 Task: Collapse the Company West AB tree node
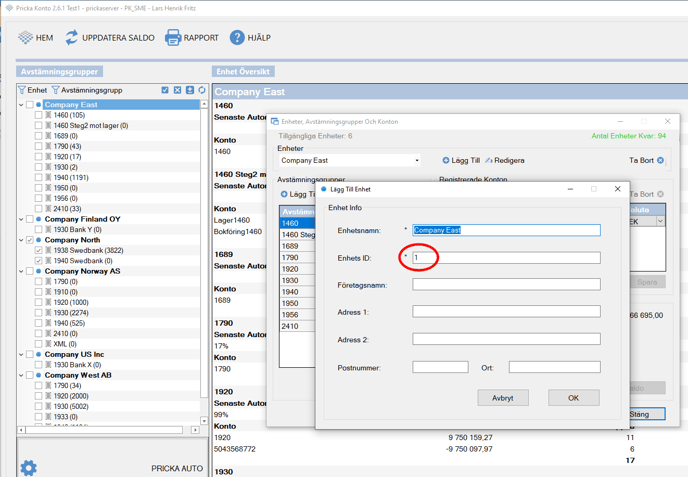click(x=21, y=375)
